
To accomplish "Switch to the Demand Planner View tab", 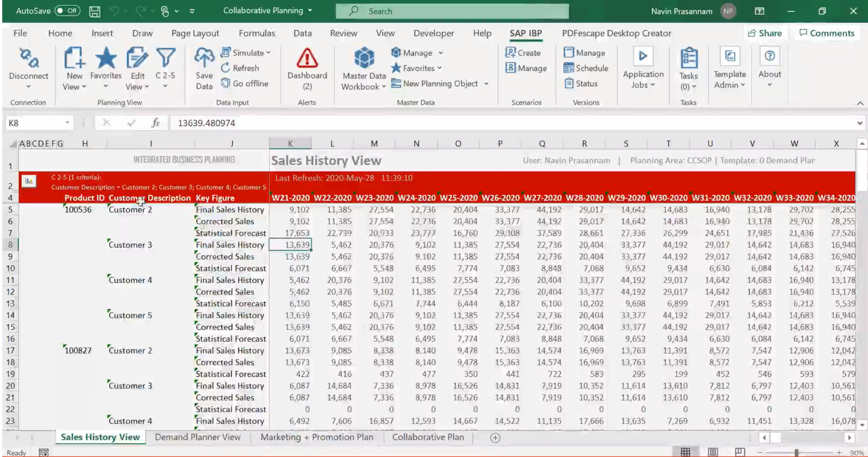I will [197, 437].
